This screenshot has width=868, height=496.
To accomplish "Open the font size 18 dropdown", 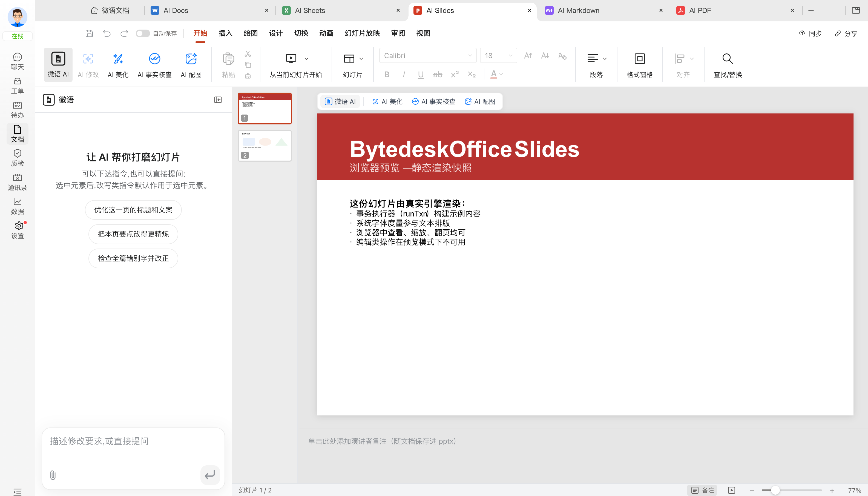I will [498, 56].
